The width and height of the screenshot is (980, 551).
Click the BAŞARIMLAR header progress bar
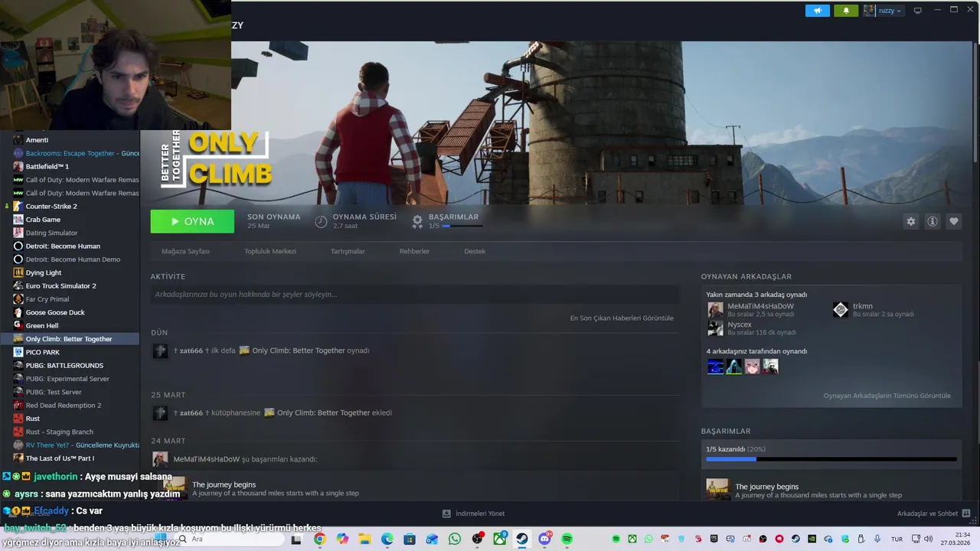(462, 227)
